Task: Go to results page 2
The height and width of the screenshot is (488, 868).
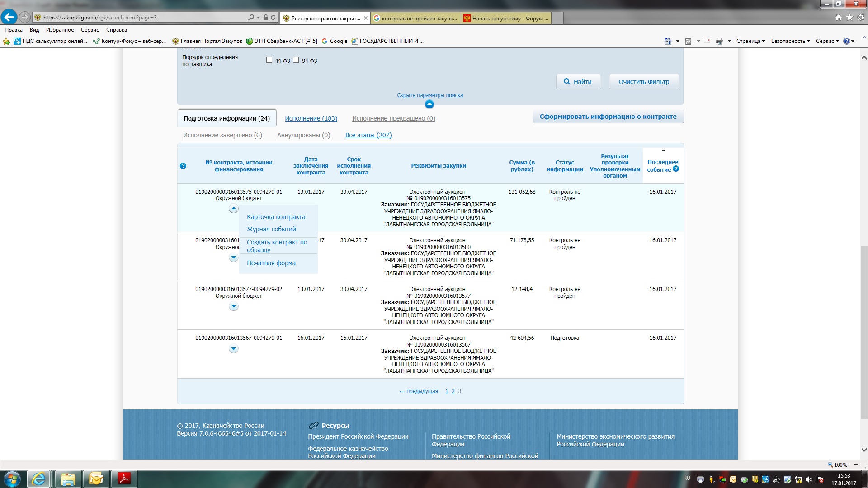Action: click(x=453, y=391)
